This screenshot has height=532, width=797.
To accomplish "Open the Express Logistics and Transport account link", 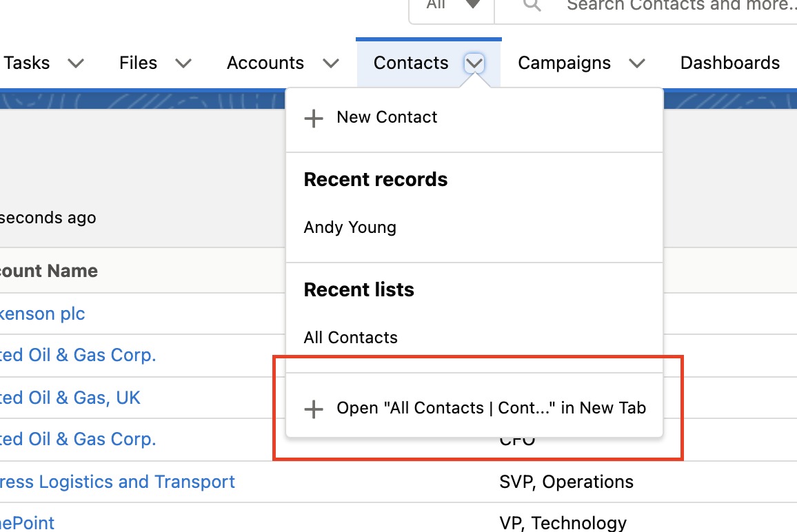I will pyautogui.click(x=117, y=482).
